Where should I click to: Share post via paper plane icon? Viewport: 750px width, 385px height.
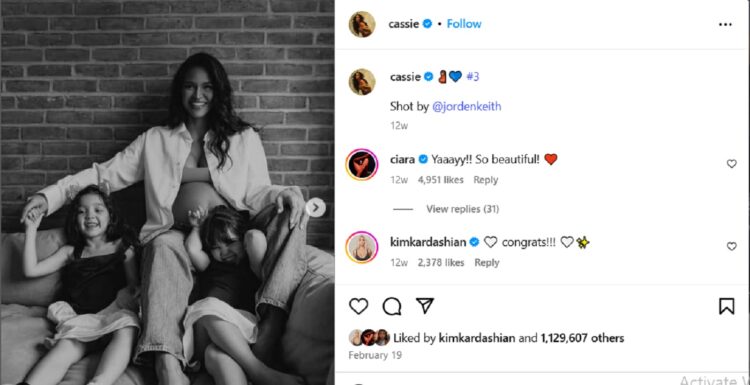[425, 306]
